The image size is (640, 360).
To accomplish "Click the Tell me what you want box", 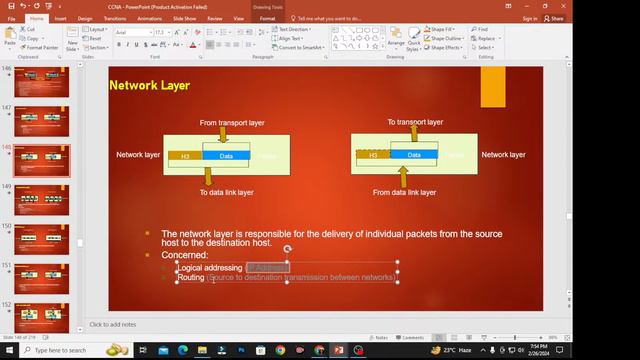I will point(326,19).
